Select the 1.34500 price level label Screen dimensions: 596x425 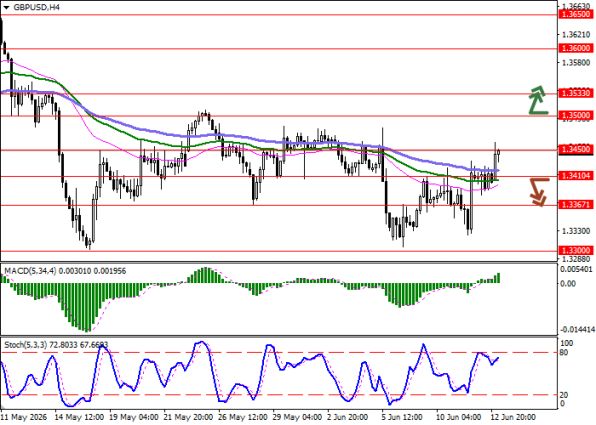[576, 149]
